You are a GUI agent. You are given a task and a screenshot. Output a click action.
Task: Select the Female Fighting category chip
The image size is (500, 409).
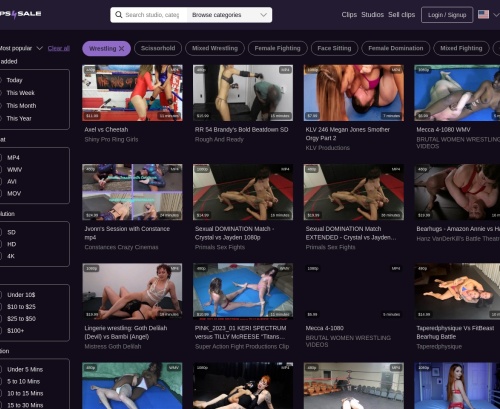click(278, 48)
